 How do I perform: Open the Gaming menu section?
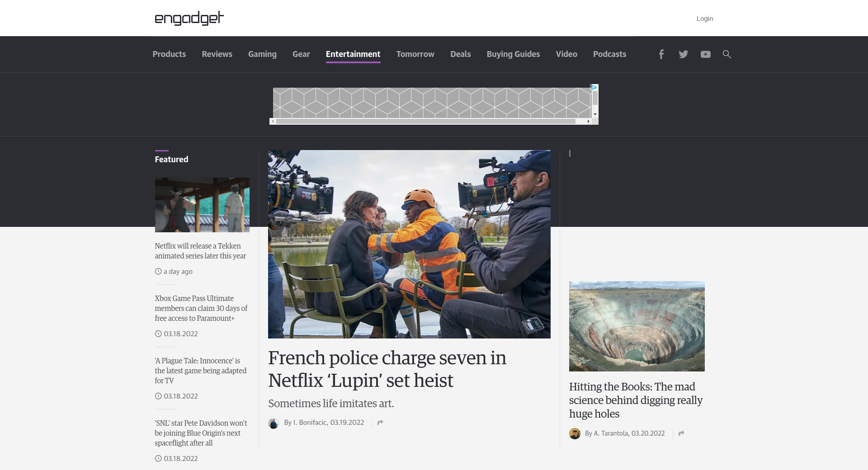click(262, 54)
